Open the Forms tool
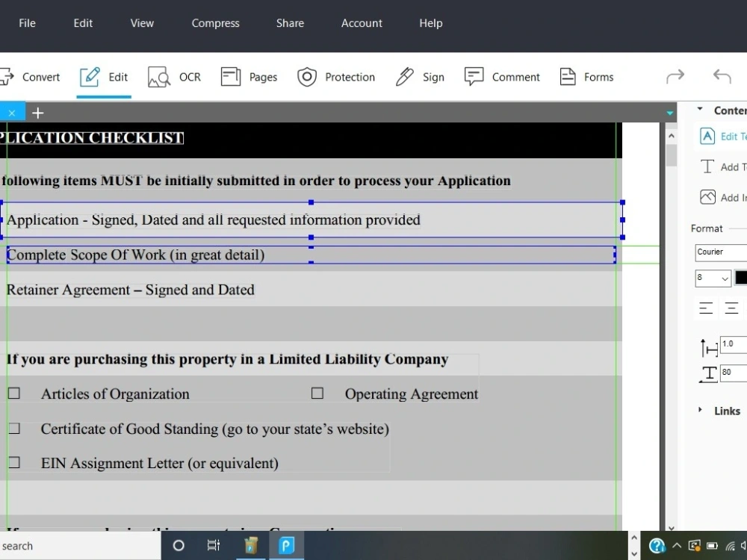The image size is (747, 560). (586, 77)
